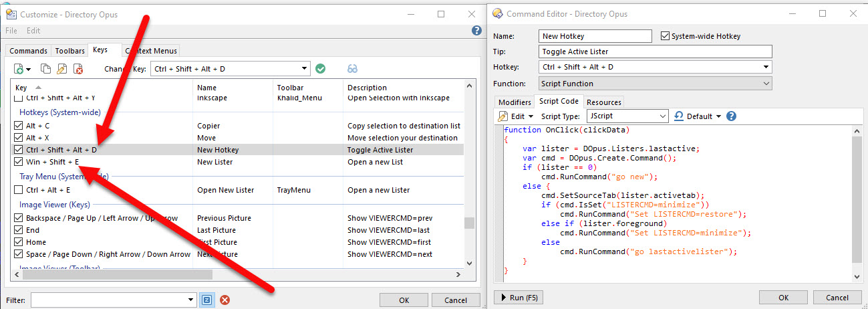868x309 pixels.
Task: Click the vertical scrollbar in hotkey list
Action: pos(469,223)
